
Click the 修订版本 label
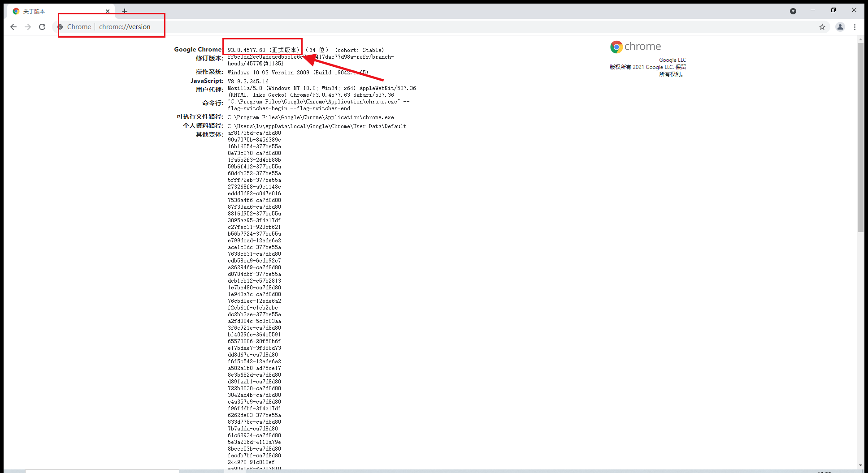tap(209, 58)
